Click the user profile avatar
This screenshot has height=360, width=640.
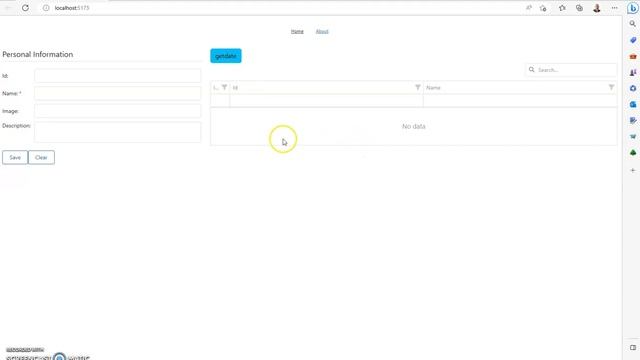[597, 8]
